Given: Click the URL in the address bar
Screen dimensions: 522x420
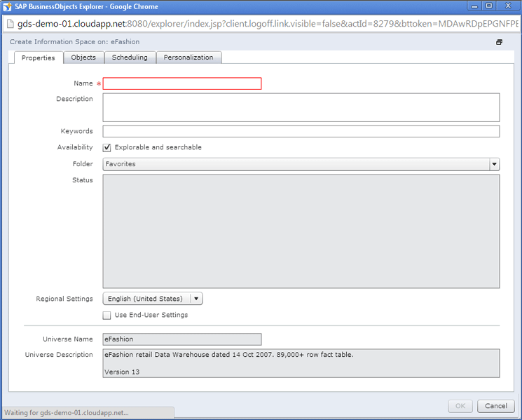Looking at the screenshot, I should coord(266,23).
